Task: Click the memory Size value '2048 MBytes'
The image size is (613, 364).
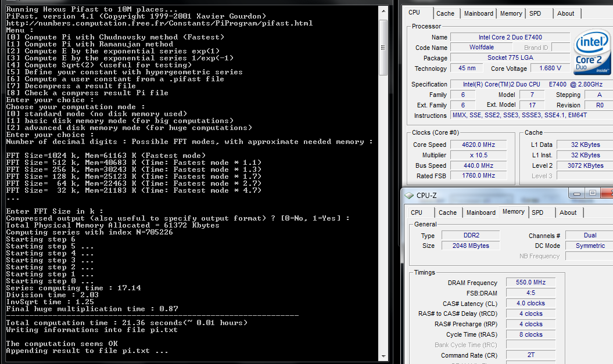Action: tap(471, 246)
